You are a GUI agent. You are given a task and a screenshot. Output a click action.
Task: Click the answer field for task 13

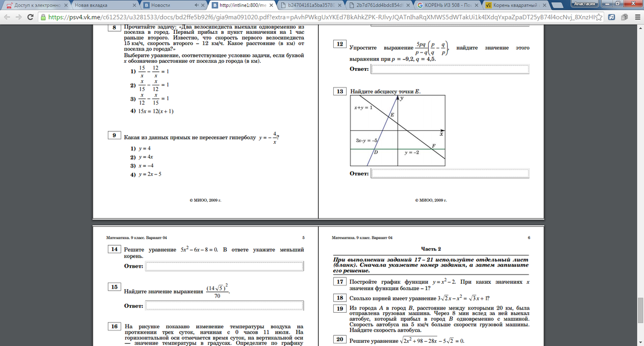[450, 173]
